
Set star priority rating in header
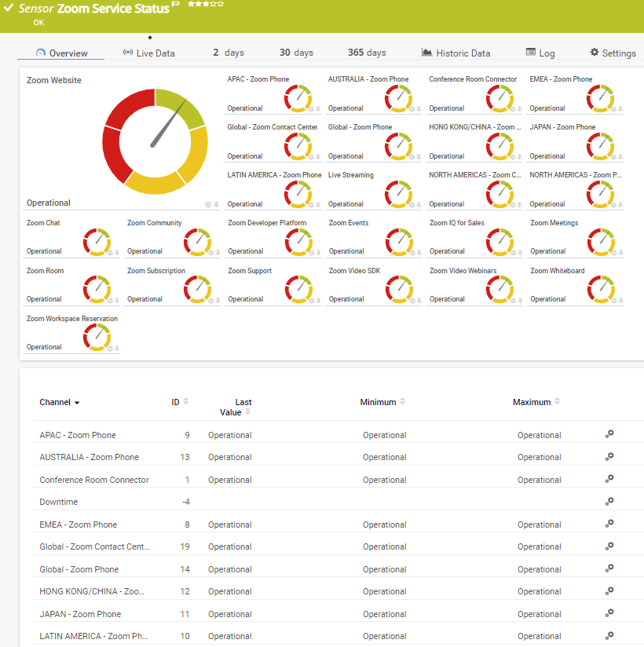pos(205,5)
